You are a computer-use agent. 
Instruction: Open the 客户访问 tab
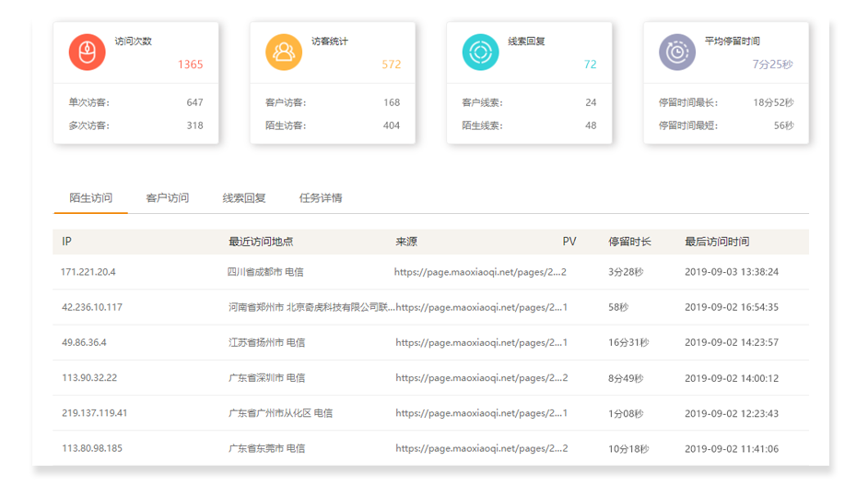(167, 197)
